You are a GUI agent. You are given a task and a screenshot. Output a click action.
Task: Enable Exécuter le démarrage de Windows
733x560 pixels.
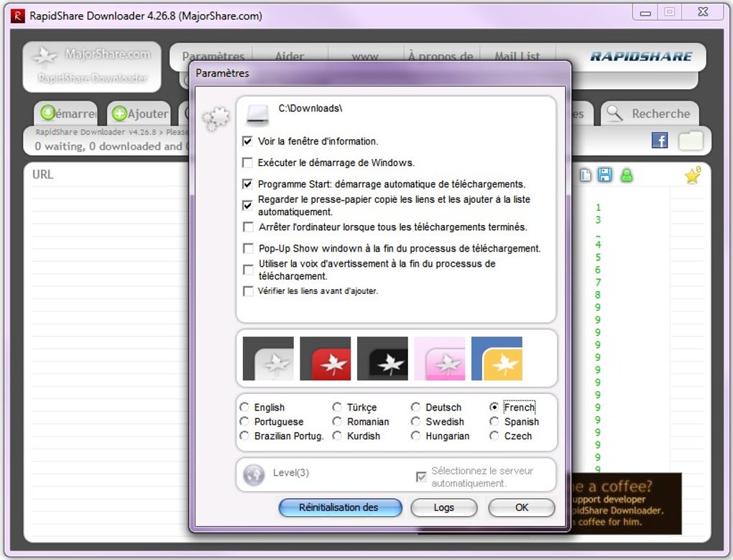point(247,162)
